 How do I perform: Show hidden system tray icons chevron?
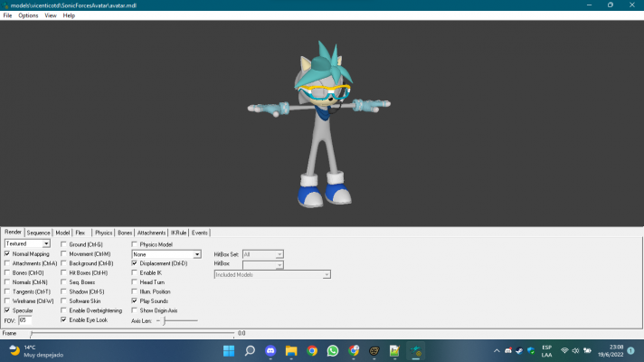pyautogui.click(x=496, y=350)
